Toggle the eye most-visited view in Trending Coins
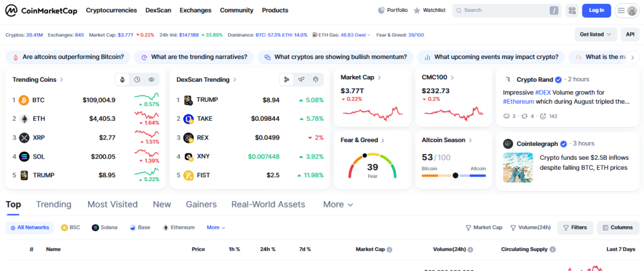This screenshot has height=271, width=644. click(x=152, y=80)
